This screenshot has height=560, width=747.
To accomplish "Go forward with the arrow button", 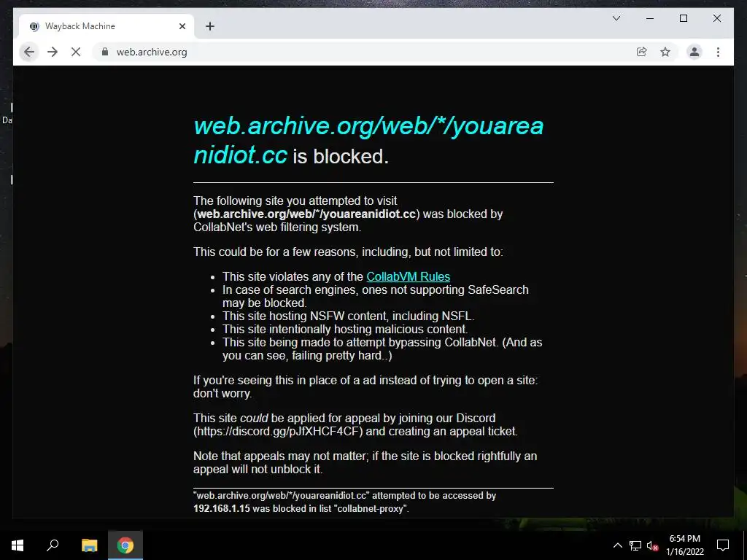I will click(x=53, y=52).
